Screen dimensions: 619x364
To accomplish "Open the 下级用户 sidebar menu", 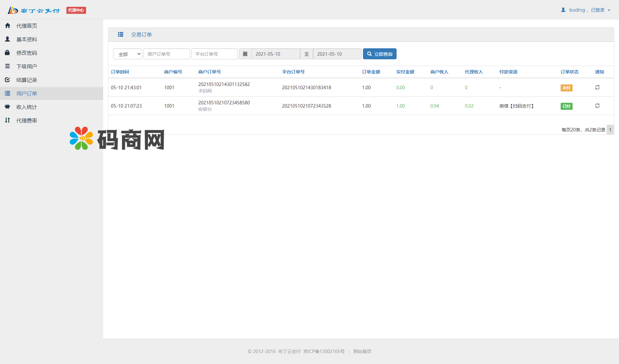I will click(x=26, y=66).
